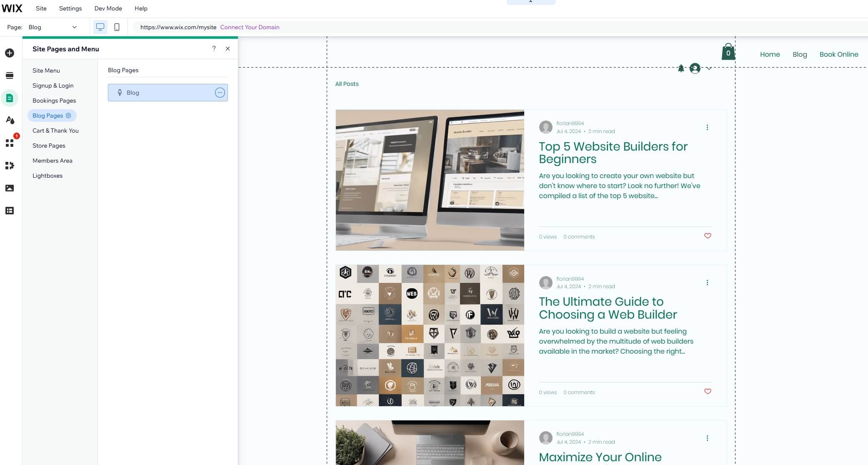This screenshot has height=465, width=868.
Task: Click the monitors thumbnail image
Action: coord(430,180)
